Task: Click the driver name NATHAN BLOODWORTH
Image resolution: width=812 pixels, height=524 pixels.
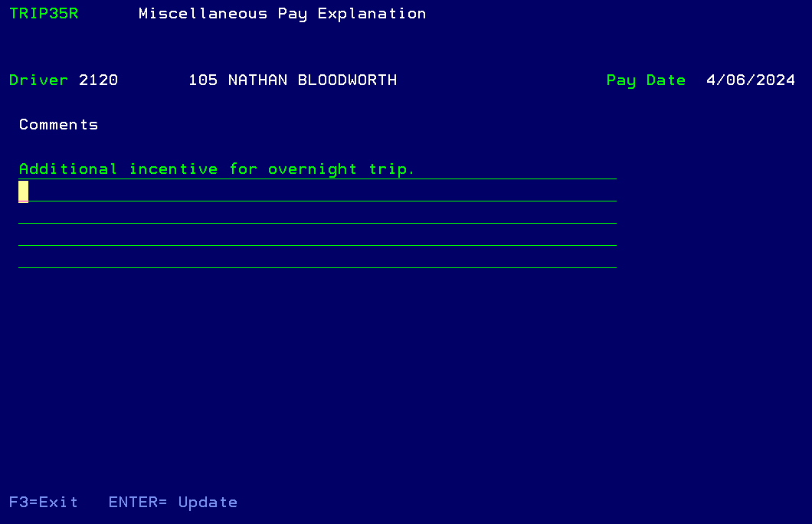Action: point(313,80)
